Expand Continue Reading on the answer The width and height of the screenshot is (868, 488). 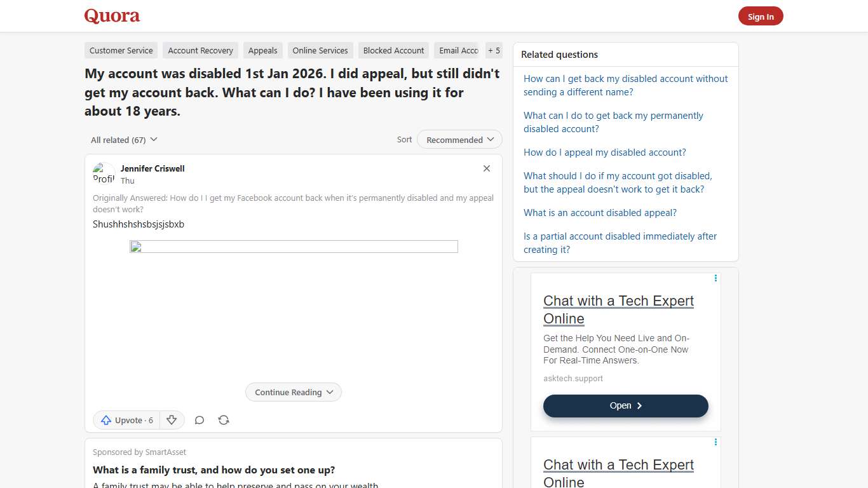293,392
